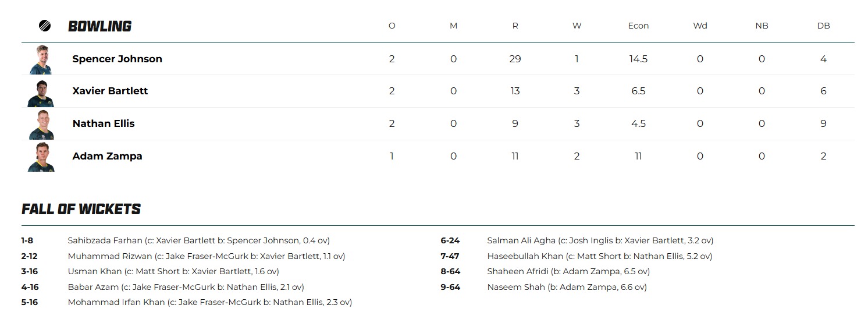Click the DB dot balls column header
The height and width of the screenshot is (319, 868).
click(823, 26)
